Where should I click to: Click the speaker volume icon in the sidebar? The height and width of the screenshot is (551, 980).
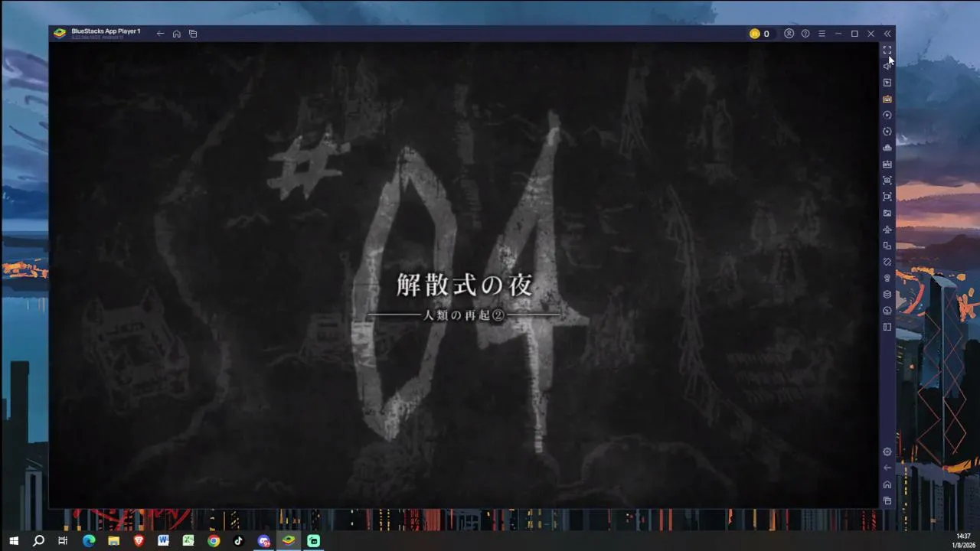pyautogui.click(x=887, y=66)
